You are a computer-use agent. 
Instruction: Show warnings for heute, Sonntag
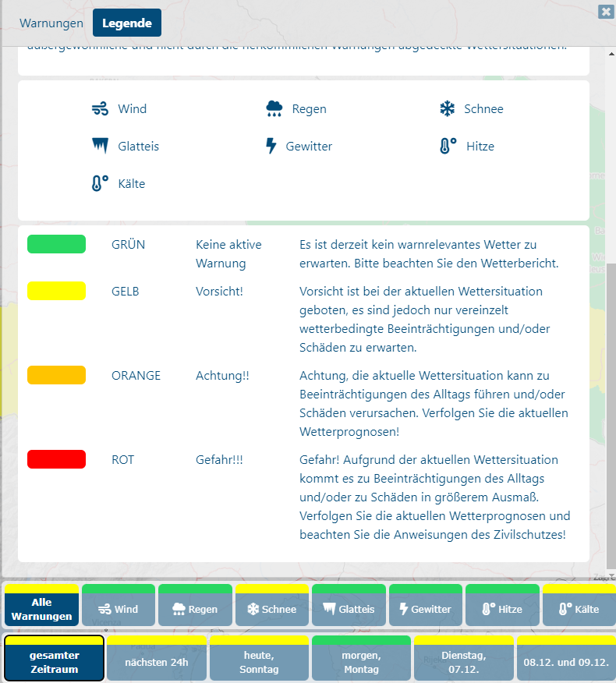[259, 658]
